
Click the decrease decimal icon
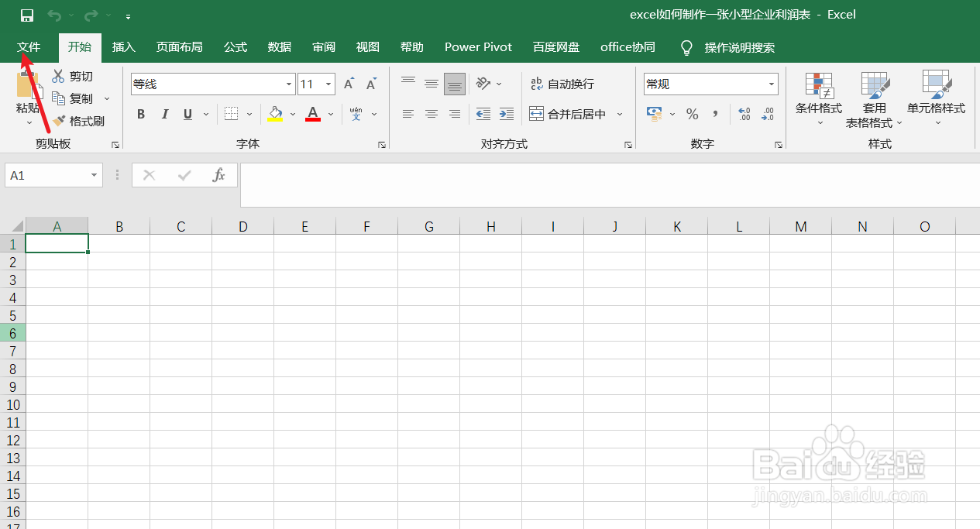[768, 114]
